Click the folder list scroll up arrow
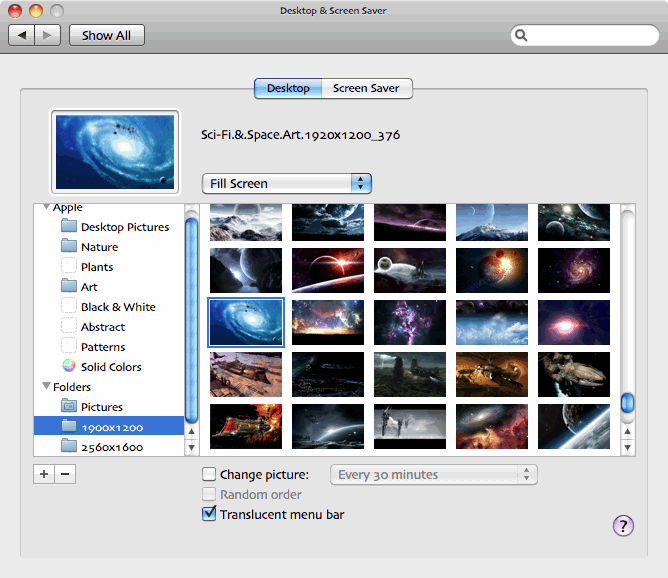 (192, 431)
